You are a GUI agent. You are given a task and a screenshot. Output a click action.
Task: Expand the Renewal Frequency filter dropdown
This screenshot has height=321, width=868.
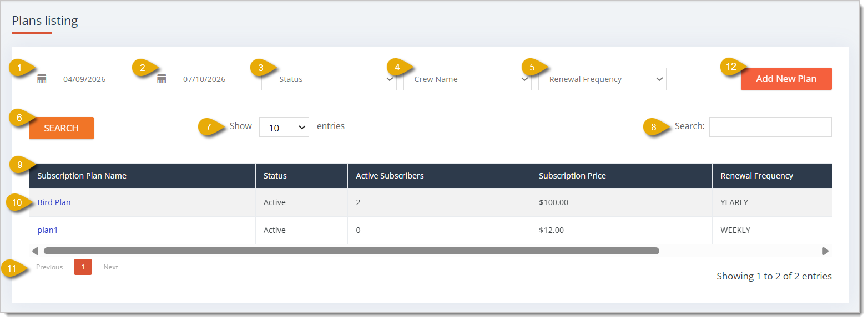tap(602, 79)
